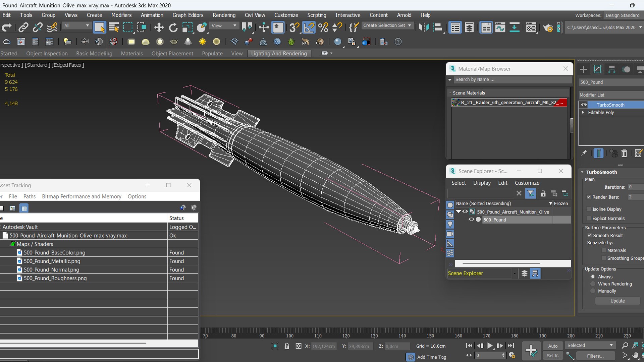Screen dimensions: 644x362
Task: Open Create Selection Set dropdown
Action: coord(387,25)
